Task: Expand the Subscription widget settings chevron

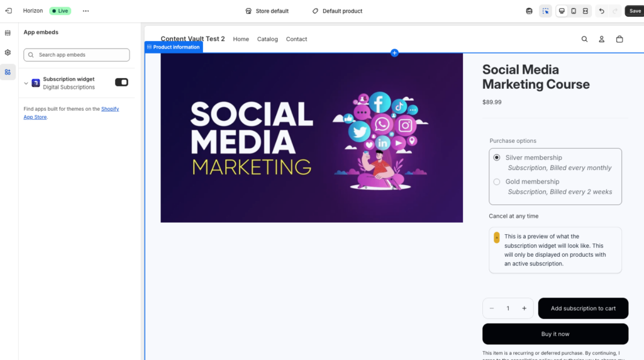Action: pos(26,83)
